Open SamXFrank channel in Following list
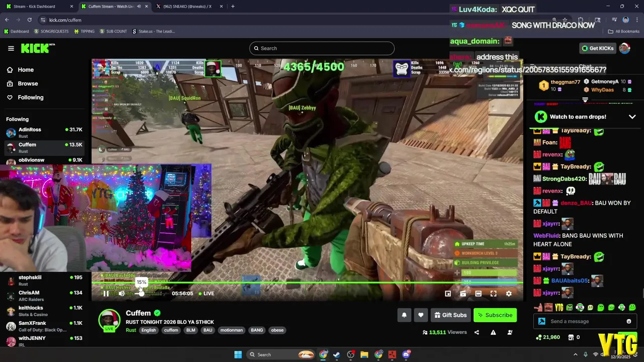 coord(44,326)
